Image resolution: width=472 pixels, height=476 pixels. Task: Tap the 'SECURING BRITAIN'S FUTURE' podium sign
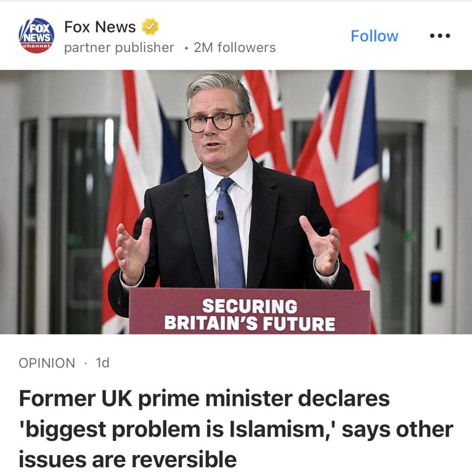[249, 311]
